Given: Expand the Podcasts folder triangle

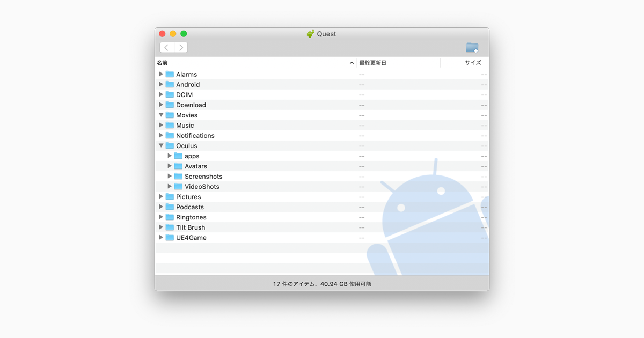Looking at the screenshot, I should coord(161,207).
